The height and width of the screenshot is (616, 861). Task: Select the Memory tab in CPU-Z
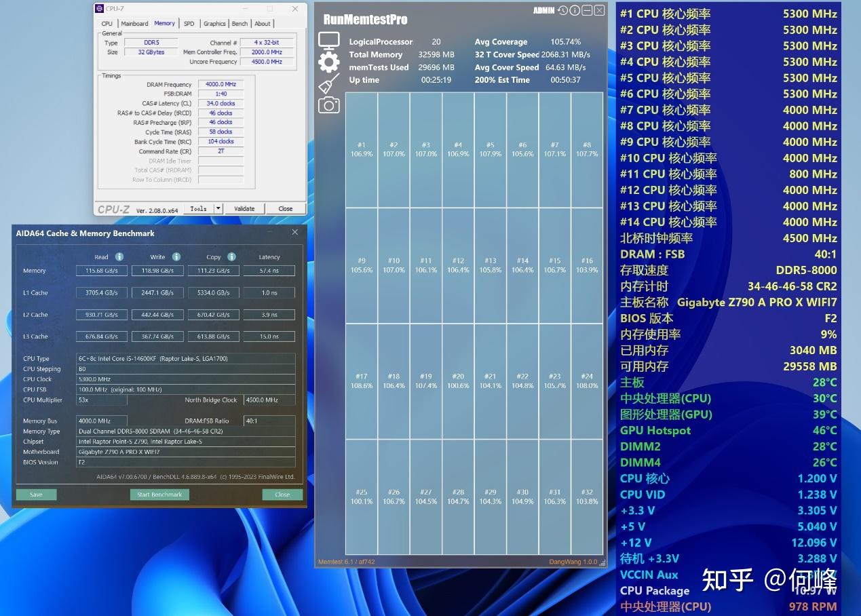point(165,23)
